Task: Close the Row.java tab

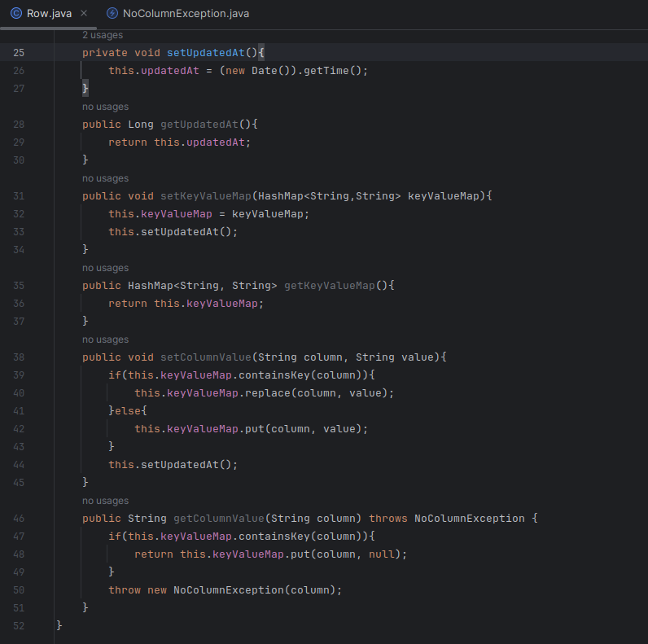Action: click(x=84, y=13)
